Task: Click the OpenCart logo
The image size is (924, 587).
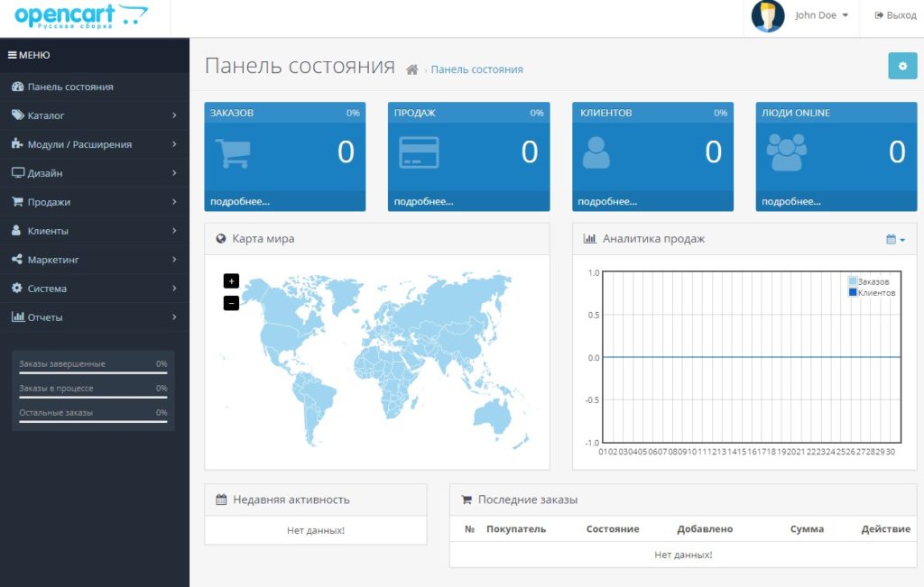Action: (x=81, y=16)
